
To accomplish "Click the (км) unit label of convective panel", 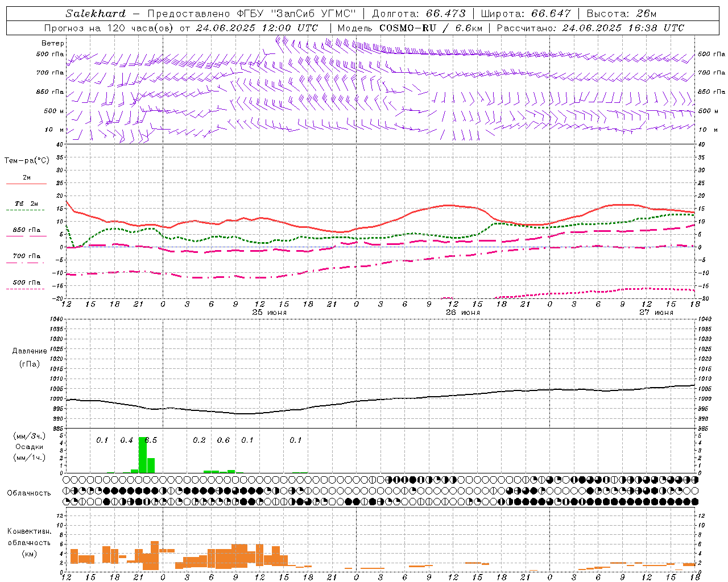I will pyautogui.click(x=29, y=553).
